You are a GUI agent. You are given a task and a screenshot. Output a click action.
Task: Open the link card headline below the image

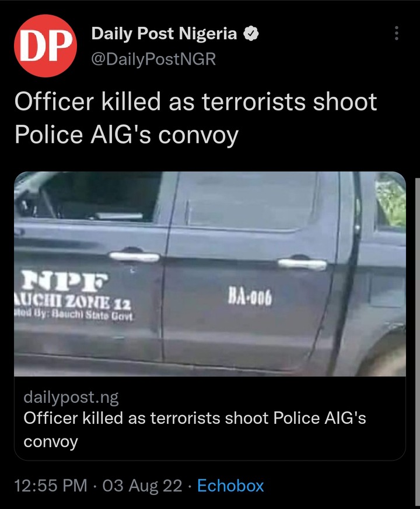click(x=195, y=430)
